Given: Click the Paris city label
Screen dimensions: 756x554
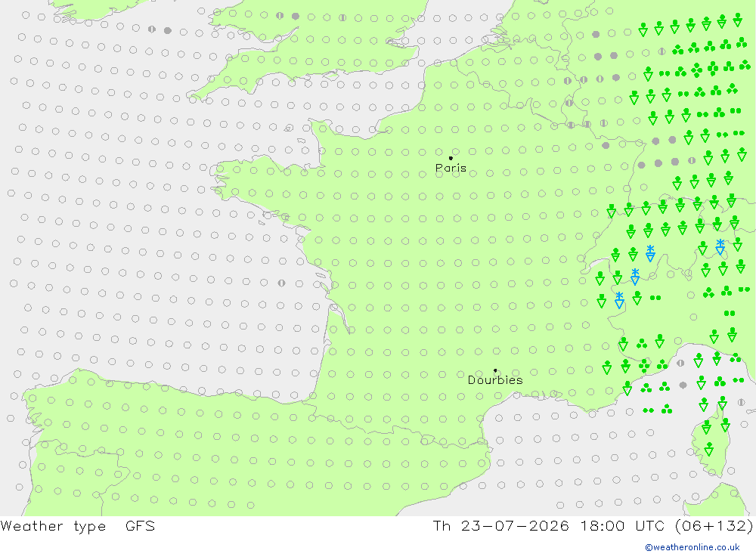Looking at the screenshot, I should [451, 168].
